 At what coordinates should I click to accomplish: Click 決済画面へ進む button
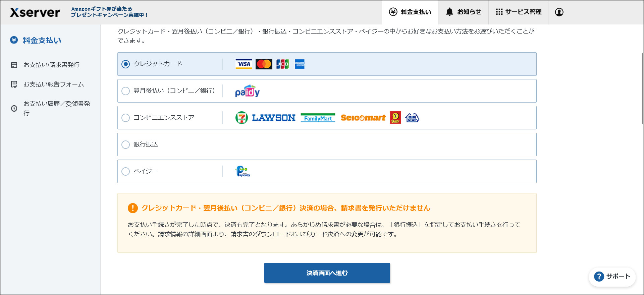coord(327,273)
